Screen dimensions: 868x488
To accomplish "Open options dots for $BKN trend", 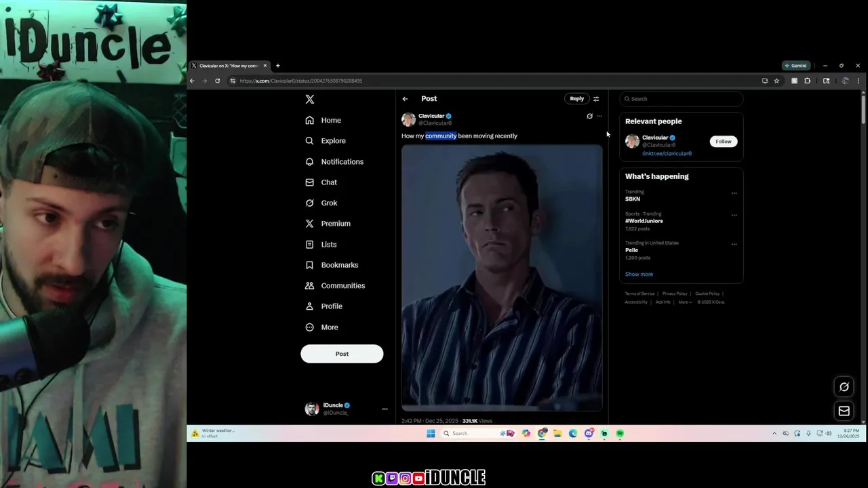I will (x=734, y=193).
